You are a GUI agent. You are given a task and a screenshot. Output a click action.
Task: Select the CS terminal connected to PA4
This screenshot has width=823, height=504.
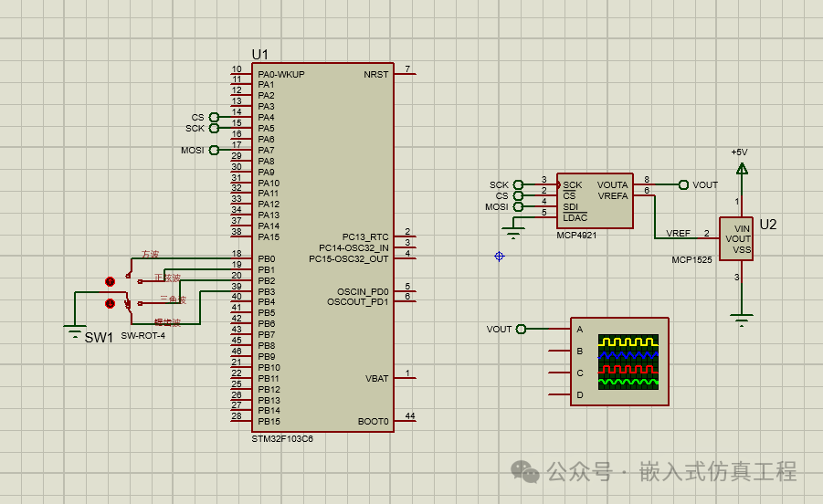coord(214,117)
